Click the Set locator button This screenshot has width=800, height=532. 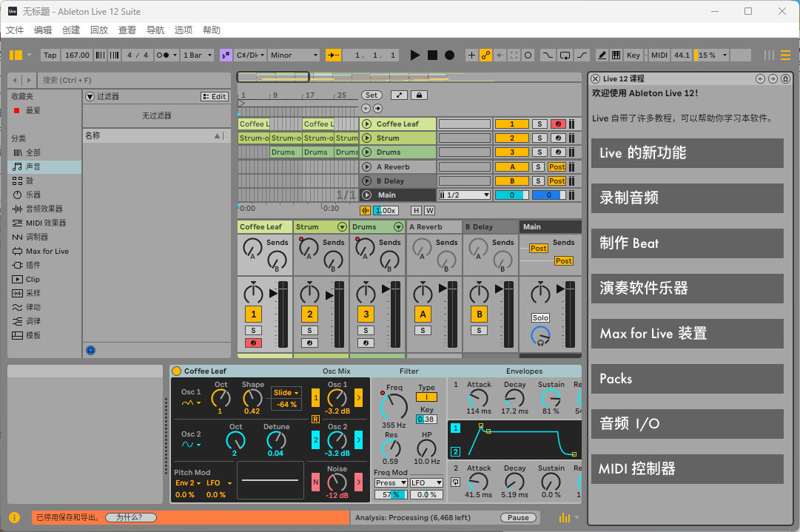click(x=372, y=95)
